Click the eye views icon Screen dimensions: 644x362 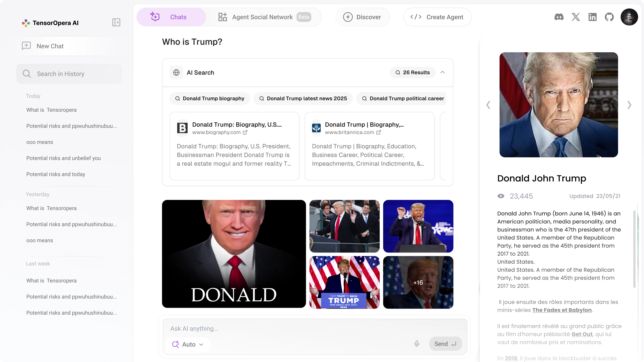pyautogui.click(x=501, y=196)
